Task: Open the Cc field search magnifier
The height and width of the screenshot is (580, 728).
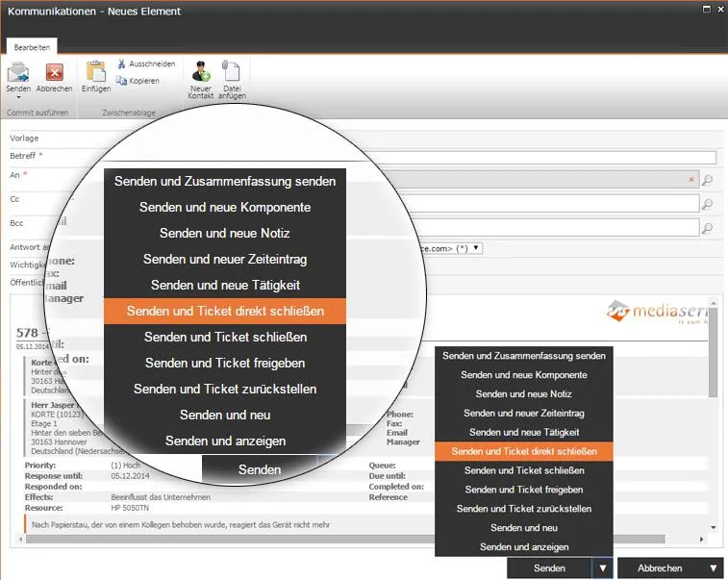Action: coord(707,204)
